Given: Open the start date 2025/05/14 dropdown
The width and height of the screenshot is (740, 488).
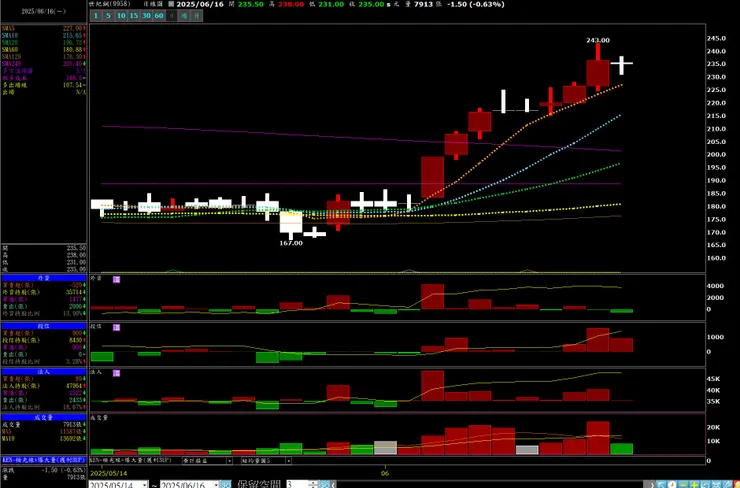Looking at the screenshot, I should pyautogui.click(x=144, y=485).
